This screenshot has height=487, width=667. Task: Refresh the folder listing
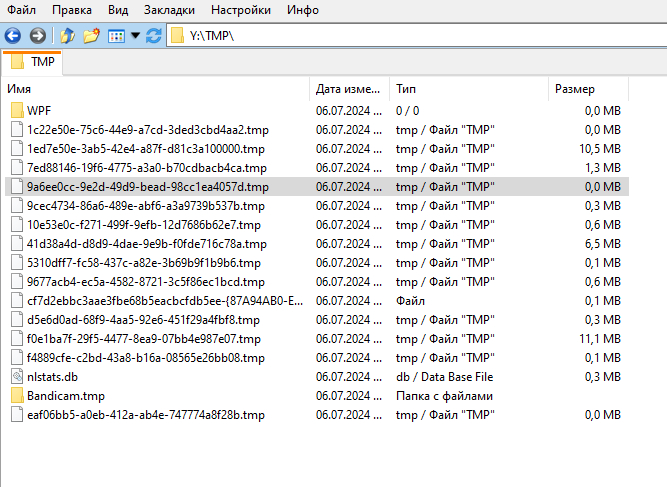coord(154,36)
